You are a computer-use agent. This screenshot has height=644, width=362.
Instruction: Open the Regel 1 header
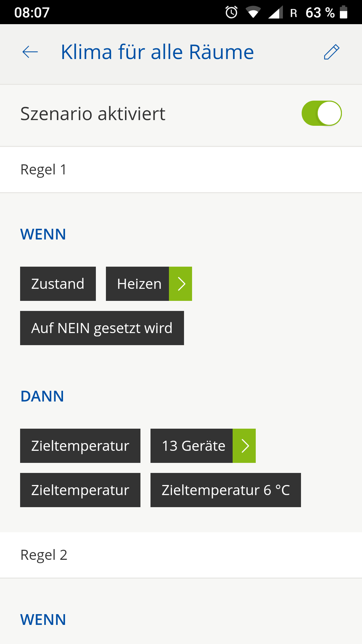click(44, 170)
